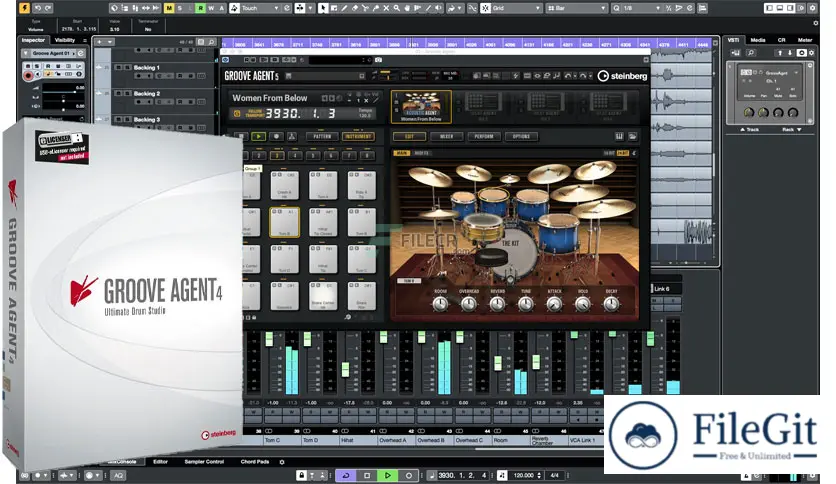Select the Acoustic Agent kit slot thumbnail
The width and height of the screenshot is (836, 484).
click(421, 106)
